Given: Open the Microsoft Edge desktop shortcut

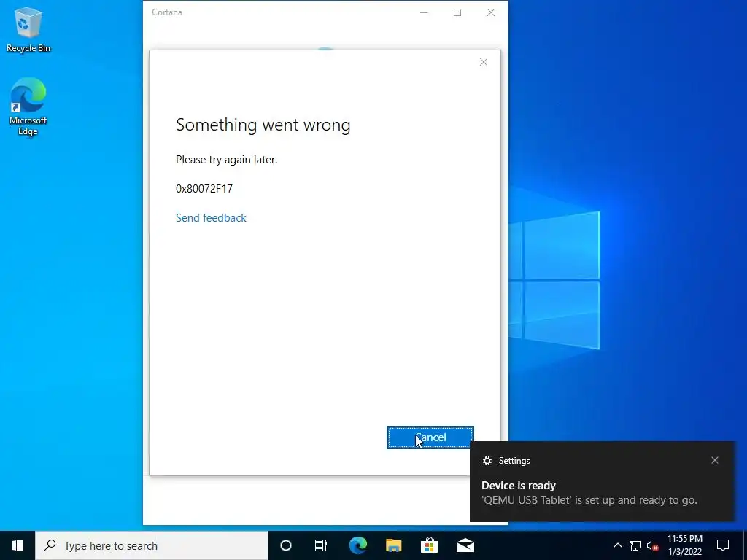Looking at the screenshot, I should pos(28,106).
